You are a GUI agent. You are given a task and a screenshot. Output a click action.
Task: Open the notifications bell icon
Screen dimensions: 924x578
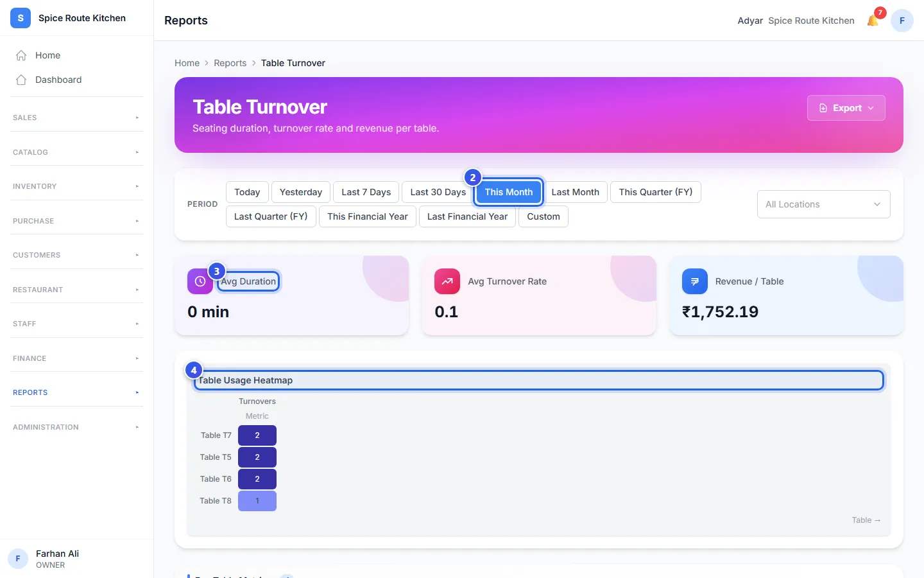[873, 21]
